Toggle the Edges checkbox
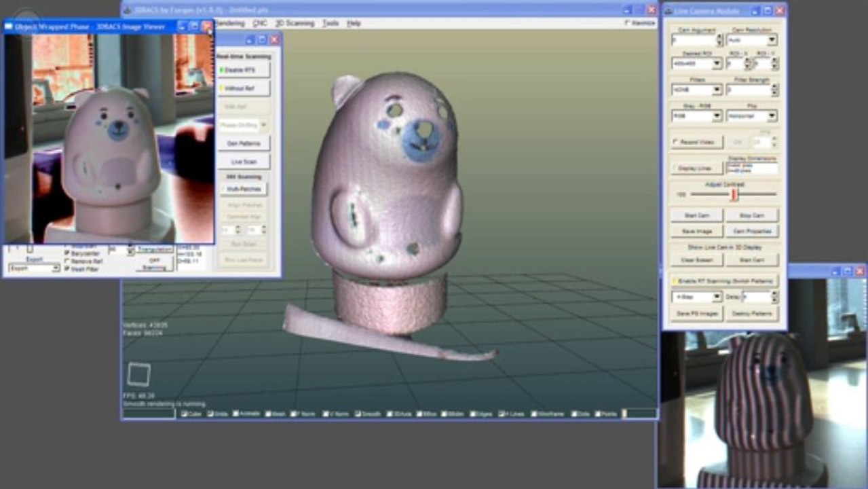Screen dimensions: 868x489 480,413
